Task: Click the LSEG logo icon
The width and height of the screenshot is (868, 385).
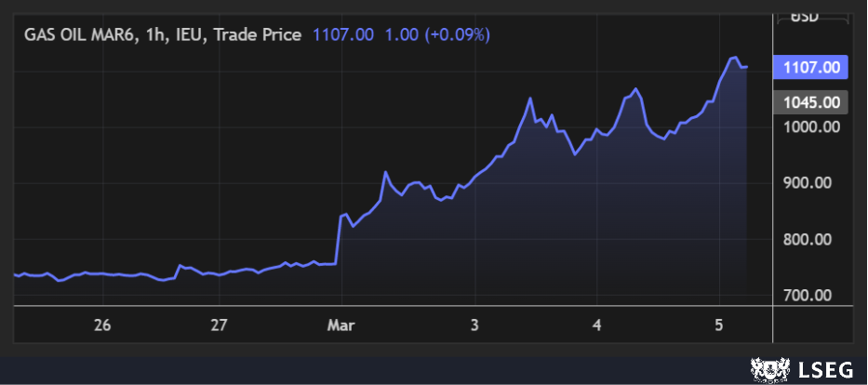Action: coord(768,369)
